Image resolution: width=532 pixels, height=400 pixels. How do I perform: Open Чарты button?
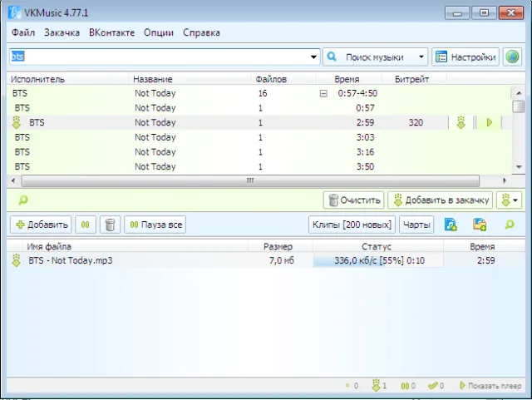416,225
